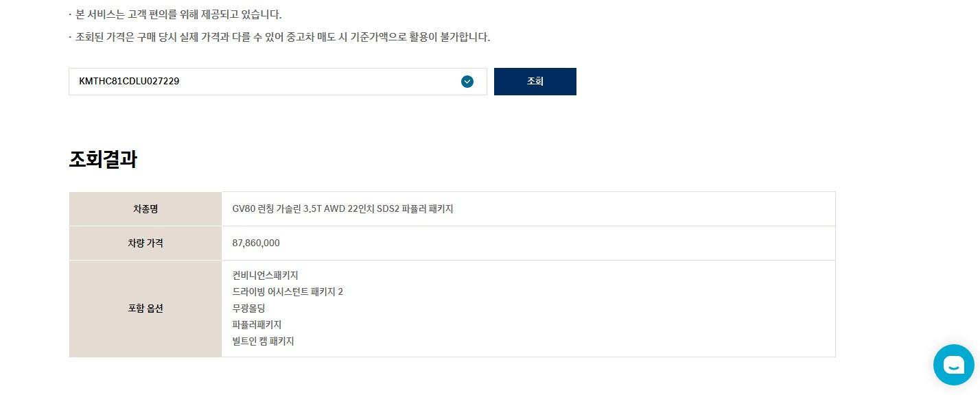Click '3.5T AWD' in the model name

point(325,209)
